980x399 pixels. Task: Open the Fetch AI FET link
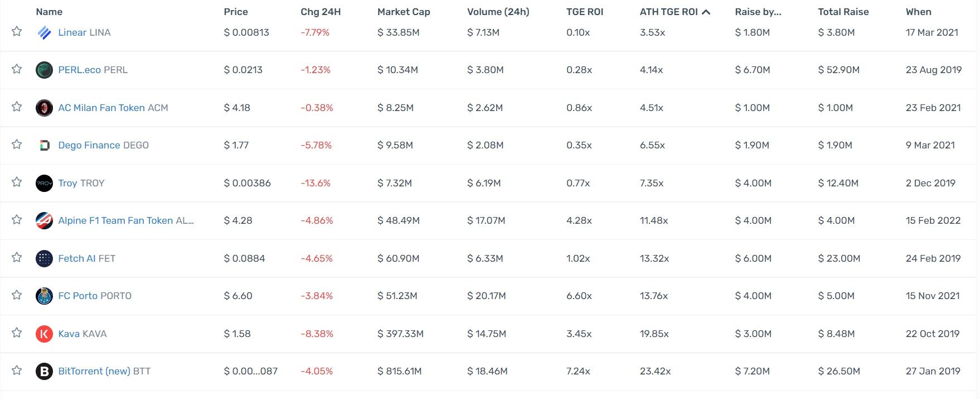tap(86, 258)
